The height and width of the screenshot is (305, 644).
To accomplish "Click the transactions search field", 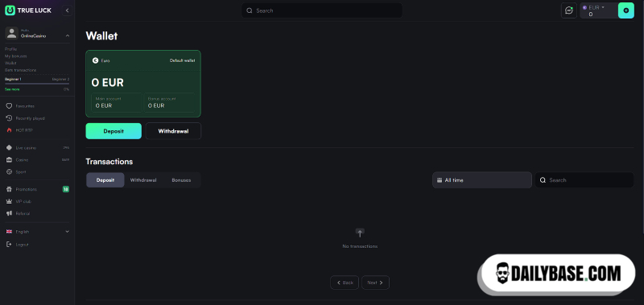I will 584,180.
